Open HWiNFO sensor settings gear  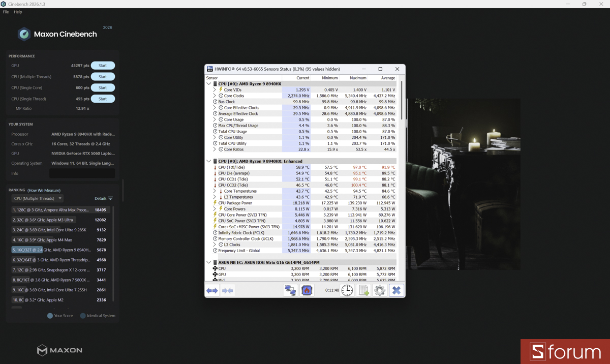380,290
